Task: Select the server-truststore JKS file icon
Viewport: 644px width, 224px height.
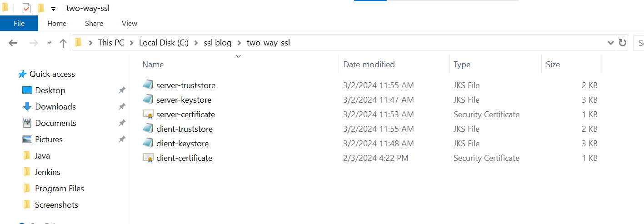Action: point(148,85)
